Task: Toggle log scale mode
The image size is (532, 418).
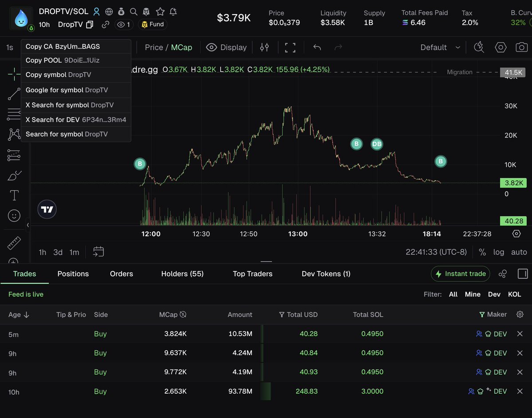Action: pyautogui.click(x=499, y=252)
